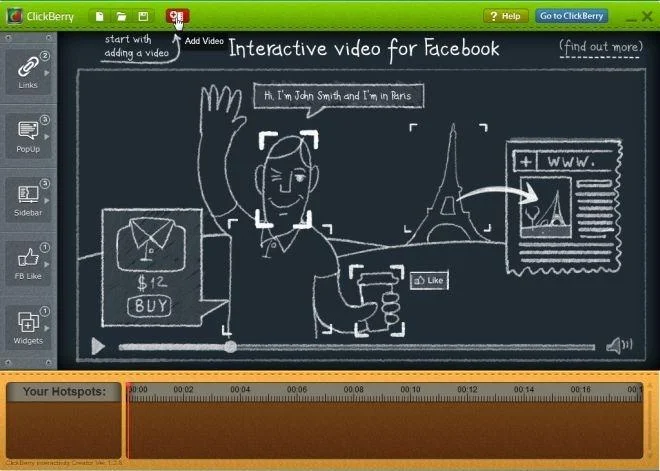The width and height of the screenshot is (660, 471).
Task: Click the 00:08 timeline mark
Action: (353, 390)
